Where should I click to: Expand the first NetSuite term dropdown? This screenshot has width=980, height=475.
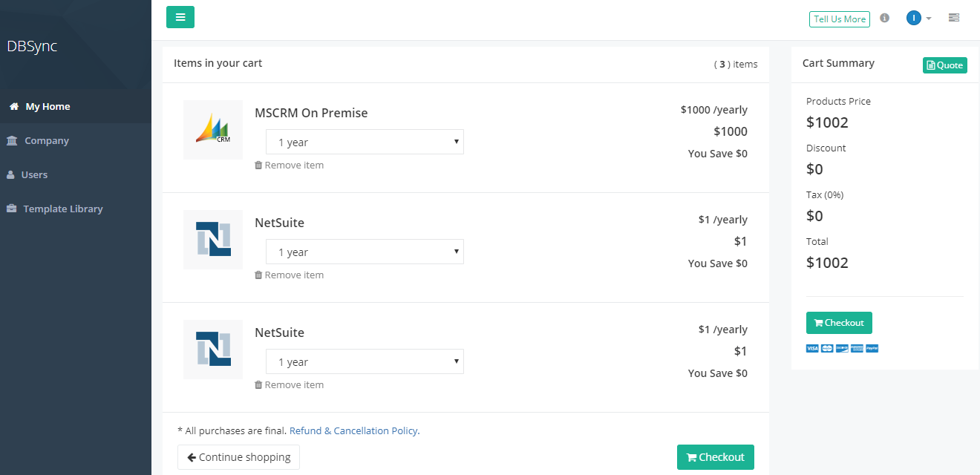[x=365, y=252]
